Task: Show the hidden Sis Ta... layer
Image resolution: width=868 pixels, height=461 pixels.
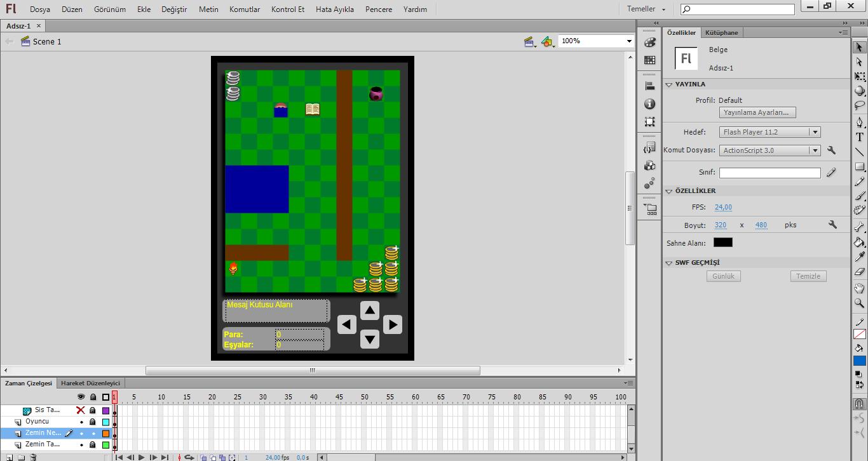Action: click(x=81, y=410)
